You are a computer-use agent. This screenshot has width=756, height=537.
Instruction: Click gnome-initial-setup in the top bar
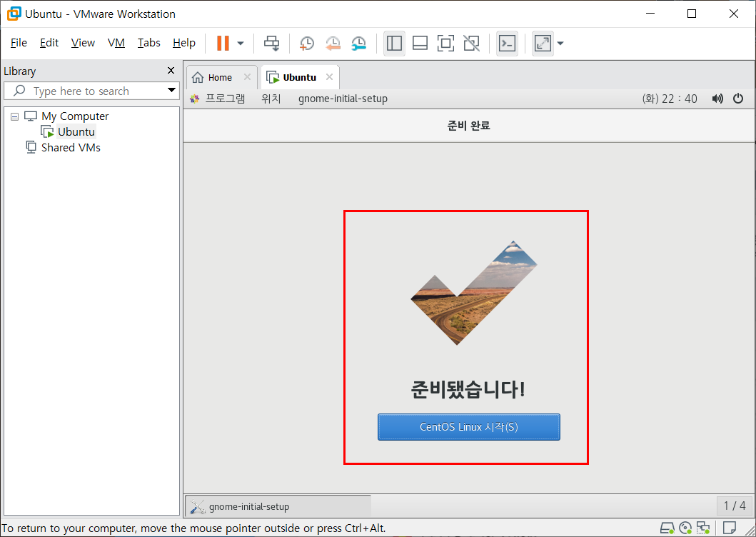pyautogui.click(x=343, y=99)
